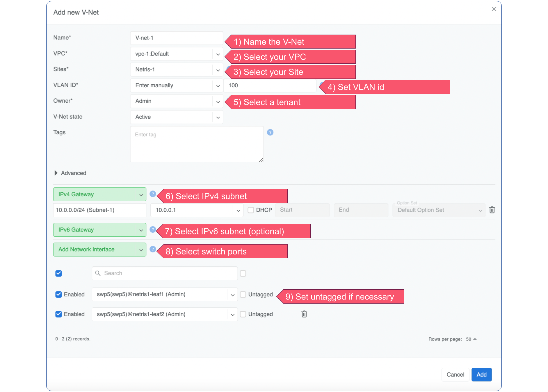This screenshot has width=548, height=392.
Task: Click help icon beside Add Network Interface
Action: click(x=152, y=249)
